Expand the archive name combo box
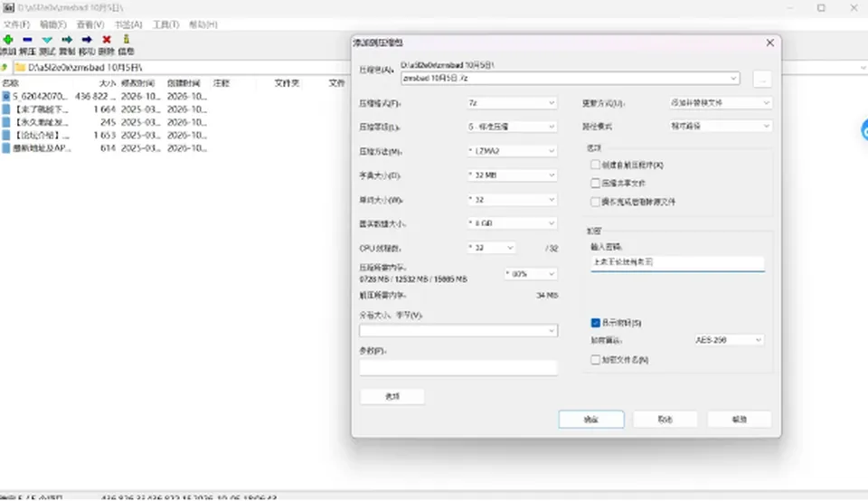This screenshot has height=501, width=868. pos(733,79)
